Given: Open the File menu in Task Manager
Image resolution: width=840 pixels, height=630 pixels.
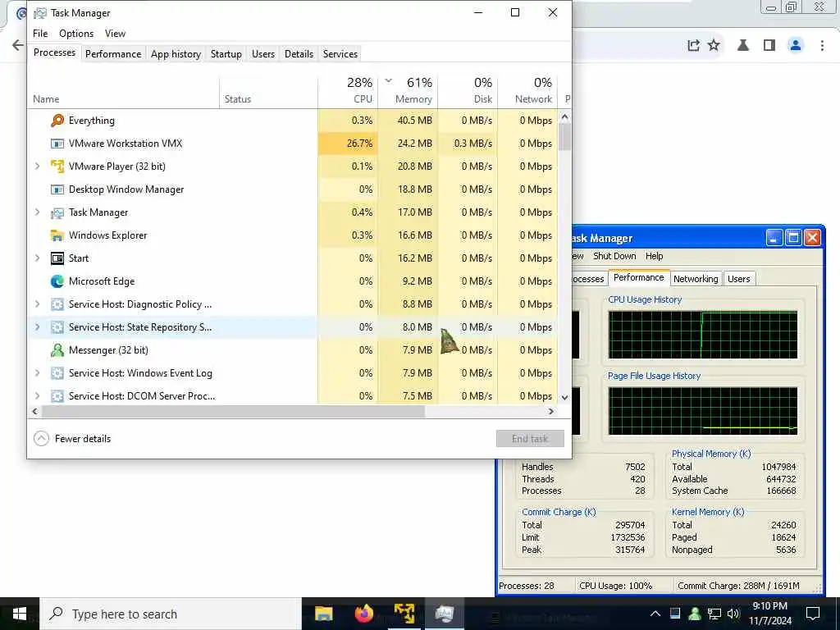Looking at the screenshot, I should click(40, 33).
